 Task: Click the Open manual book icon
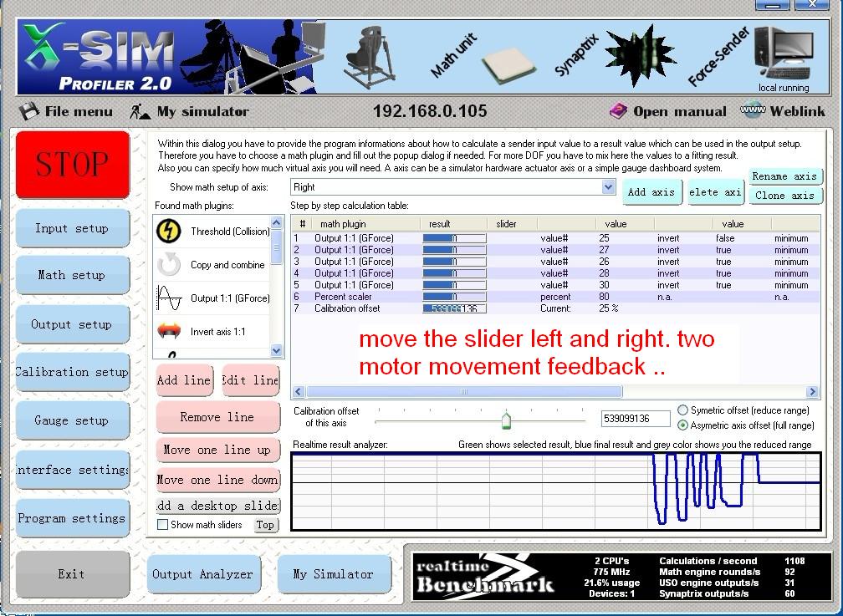click(x=618, y=111)
